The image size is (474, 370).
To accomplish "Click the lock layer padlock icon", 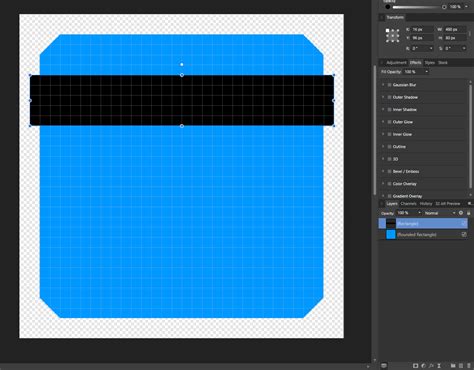I will point(468,213).
